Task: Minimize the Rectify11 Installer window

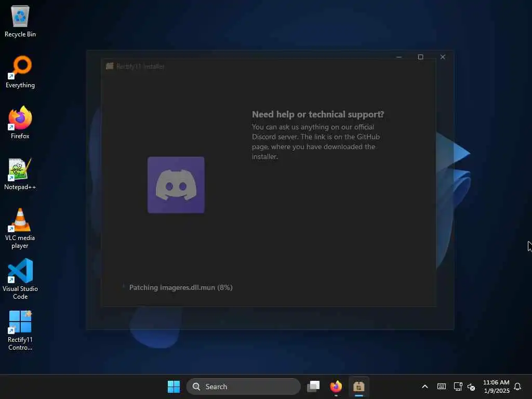Action: tap(399, 57)
